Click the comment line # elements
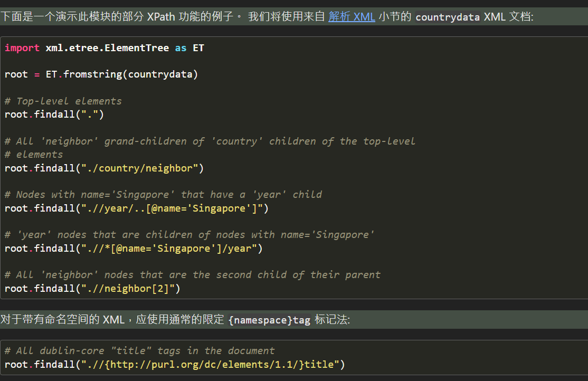 [34, 155]
